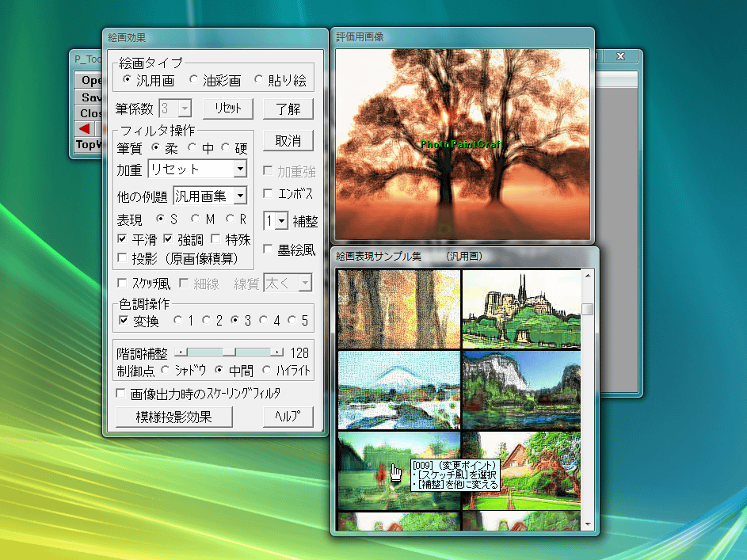Viewport: 747px width, 560px height.
Task: Select ハイライト control point
Action: pos(267,370)
